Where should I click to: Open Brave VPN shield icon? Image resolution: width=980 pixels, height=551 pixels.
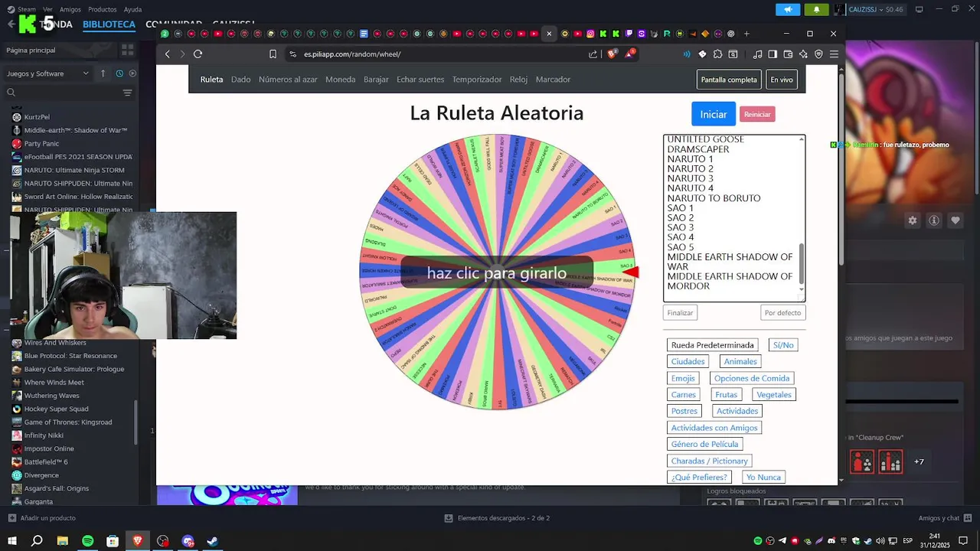(x=818, y=54)
